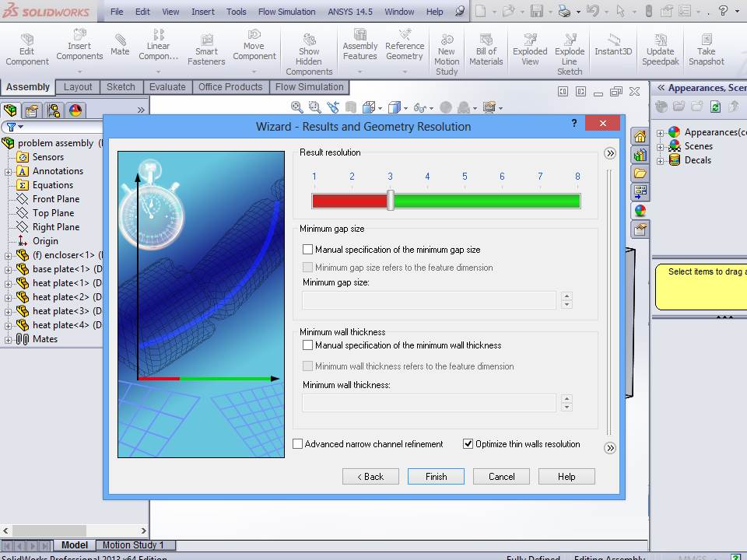Viewport: 747px width, 560px height.
Task: Expand the Scenes node in Appearances panel
Action: tap(661, 146)
